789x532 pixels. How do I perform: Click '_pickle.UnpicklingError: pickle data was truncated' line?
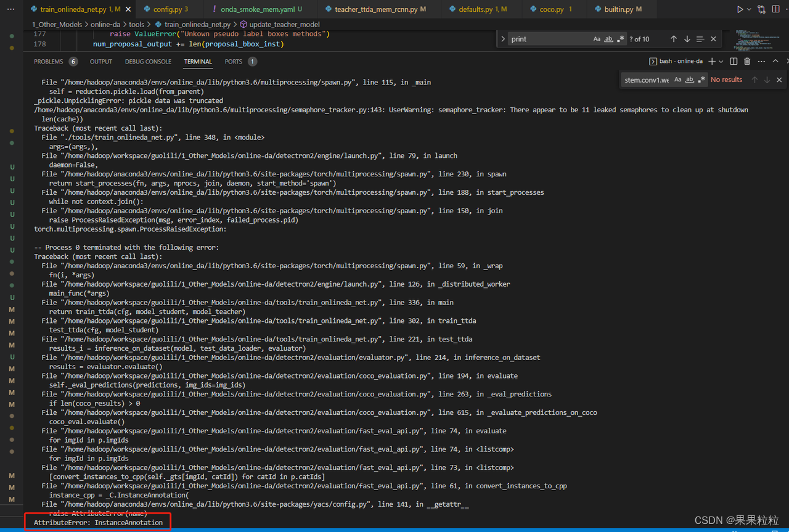128,100
